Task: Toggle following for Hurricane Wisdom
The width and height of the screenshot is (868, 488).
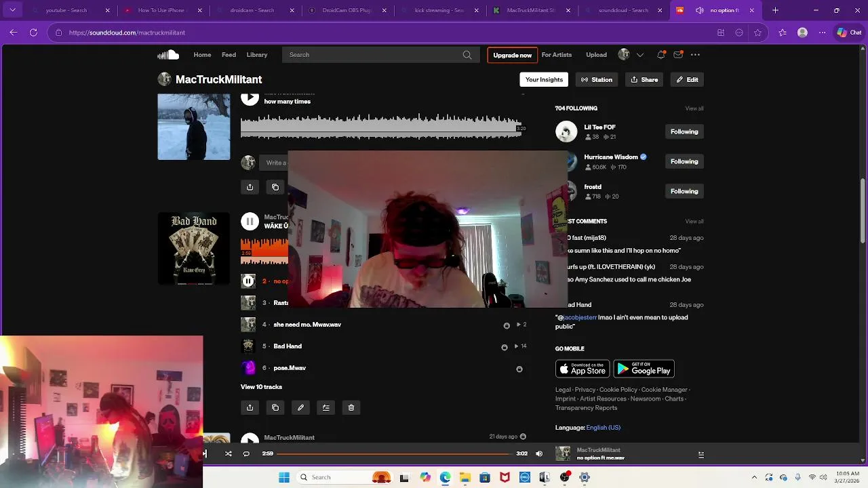Action: pyautogui.click(x=684, y=161)
